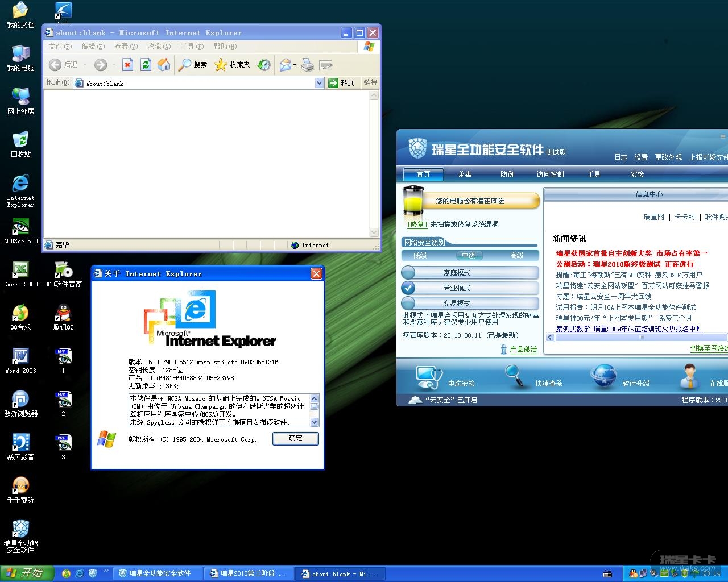Screen dimensions: 728x582
Task: Select the Excel 2003 desktop shortcut
Action: pyautogui.click(x=20, y=275)
